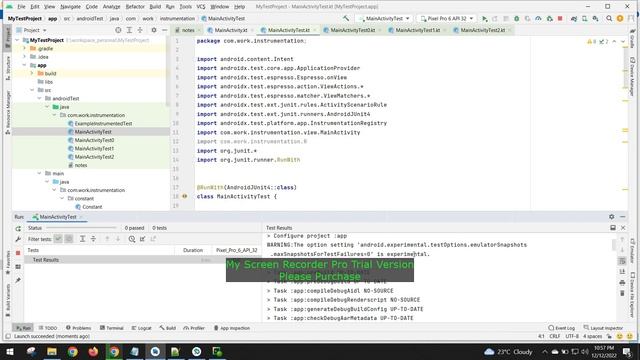Select MainActivityTest1 in project tree
Viewport: 640px width, 360px height.
pyautogui.click(x=94, y=149)
